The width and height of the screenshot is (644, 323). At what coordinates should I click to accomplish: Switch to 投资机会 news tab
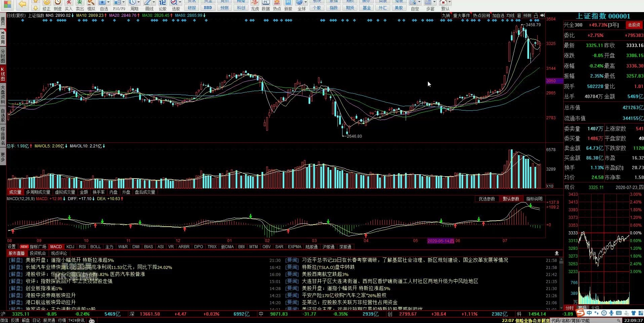tap(38, 253)
